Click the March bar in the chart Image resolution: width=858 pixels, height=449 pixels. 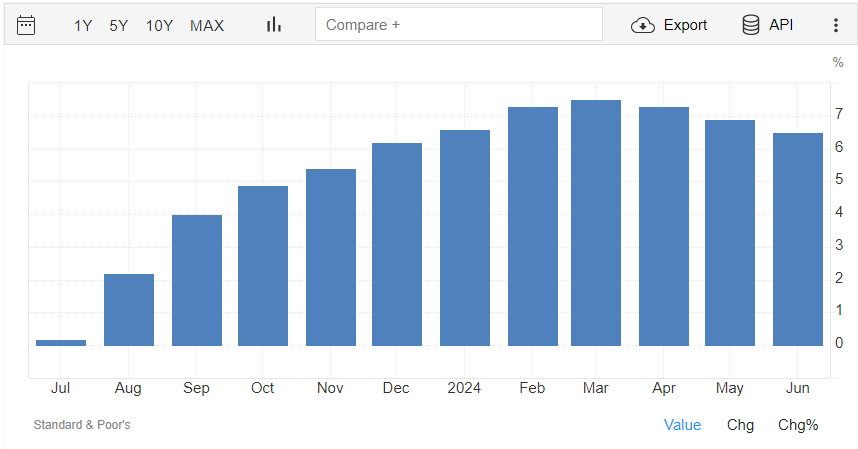click(x=596, y=223)
